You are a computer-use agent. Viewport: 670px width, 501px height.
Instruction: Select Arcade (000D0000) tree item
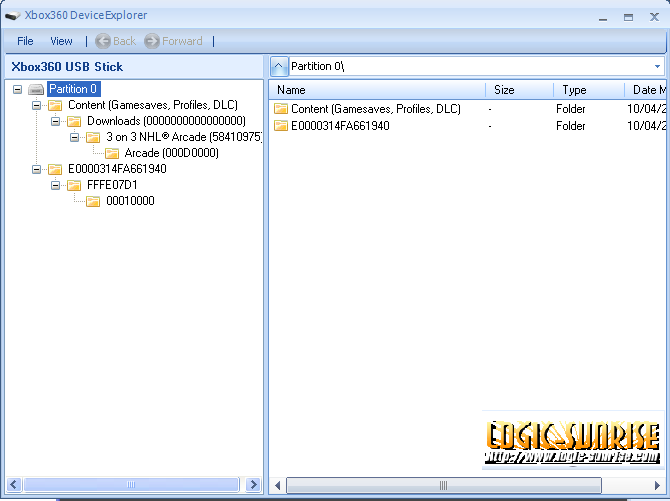pyautogui.click(x=171, y=153)
